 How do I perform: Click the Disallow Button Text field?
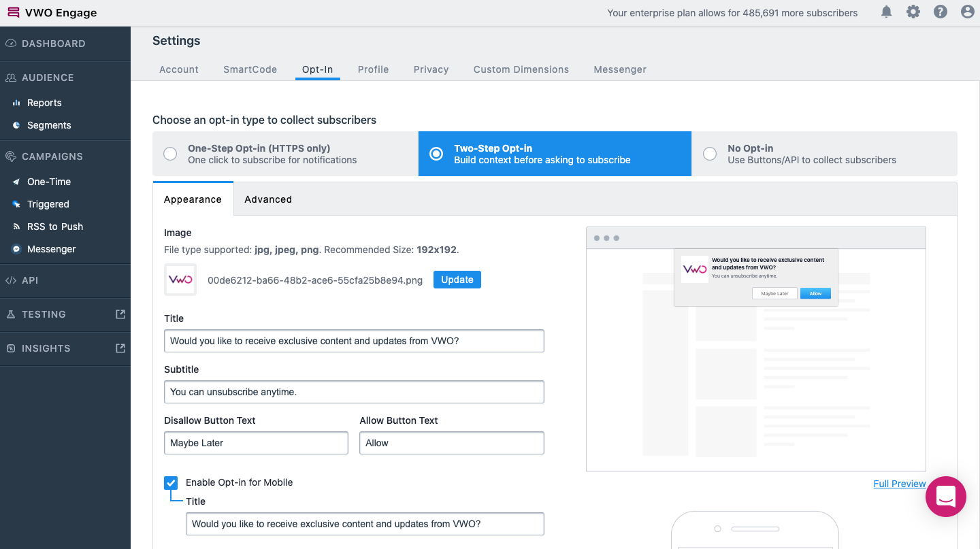[x=256, y=443]
